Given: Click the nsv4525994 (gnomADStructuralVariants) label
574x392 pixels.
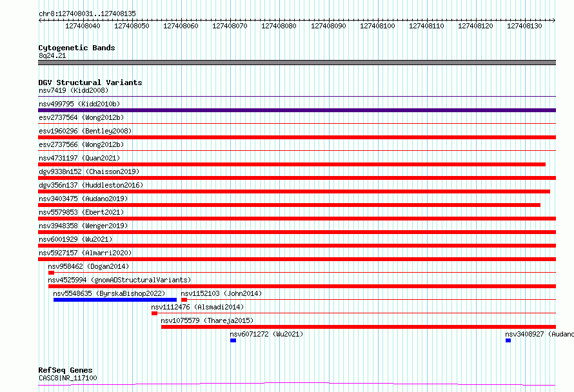Looking at the screenshot, I should [x=119, y=280].
